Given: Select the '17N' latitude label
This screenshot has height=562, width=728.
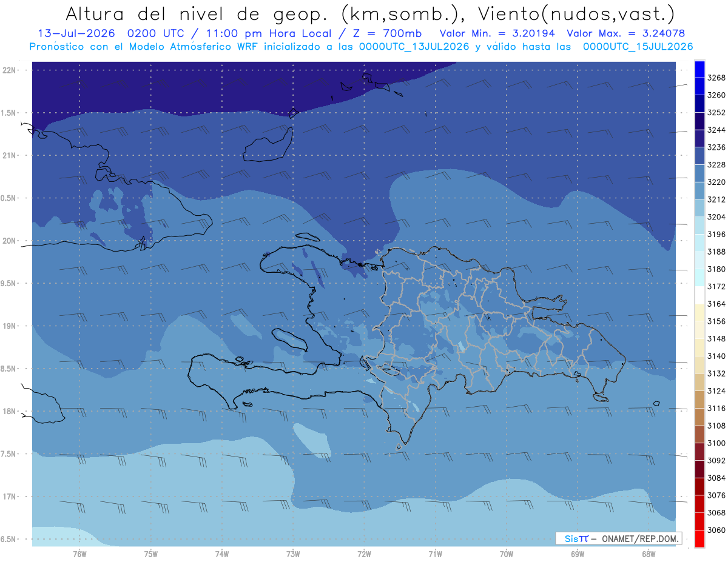Looking at the screenshot, I should pyautogui.click(x=10, y=497).
